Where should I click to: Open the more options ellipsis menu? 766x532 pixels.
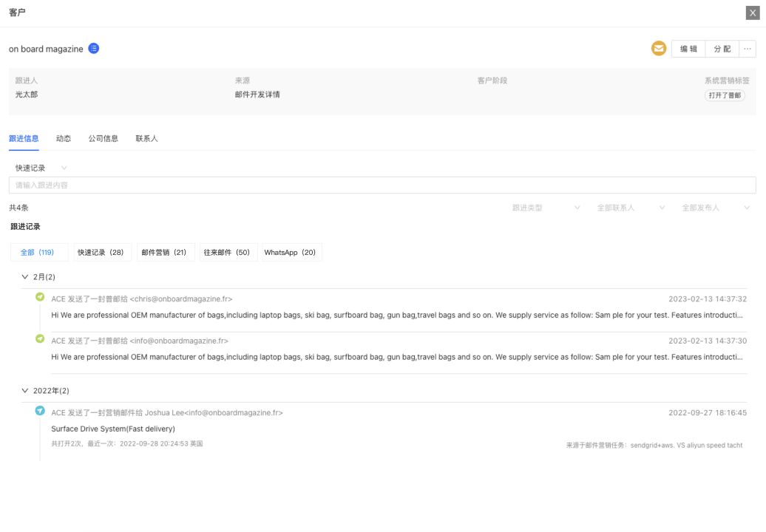pos(747,49)
